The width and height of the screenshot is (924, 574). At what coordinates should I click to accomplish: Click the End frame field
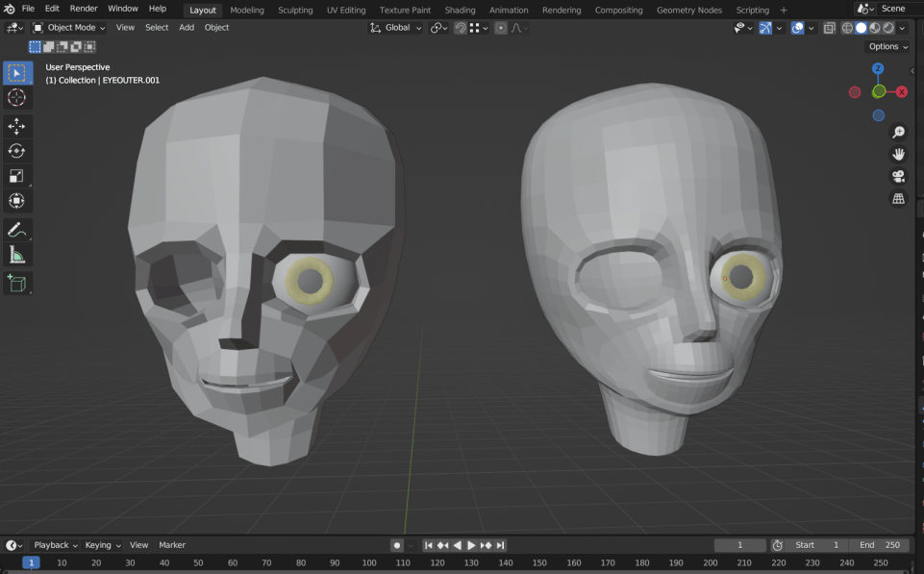click(x=879, y=545)
